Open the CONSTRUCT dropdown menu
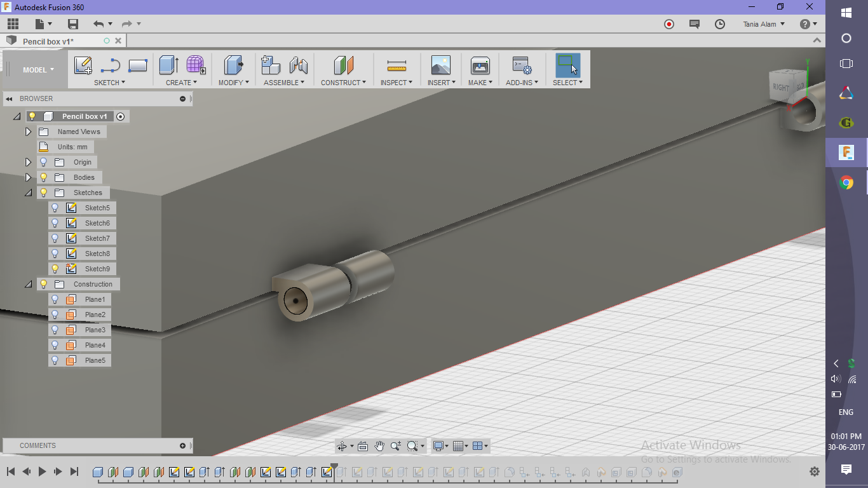This screenshot has height=488, width=868. pyautogui.click(x=343, y=83)
